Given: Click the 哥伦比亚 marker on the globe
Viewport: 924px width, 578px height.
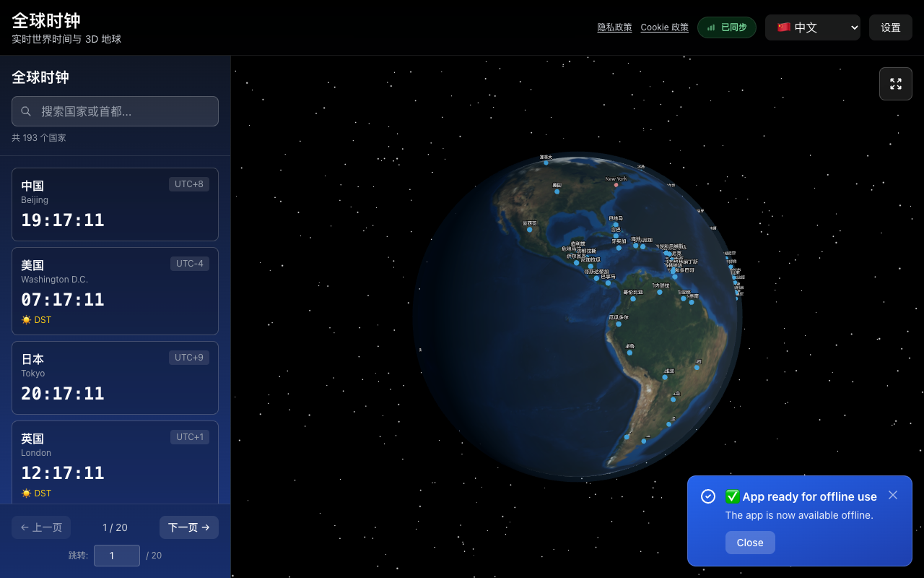Looking at the screenshot, I should 633,298.
